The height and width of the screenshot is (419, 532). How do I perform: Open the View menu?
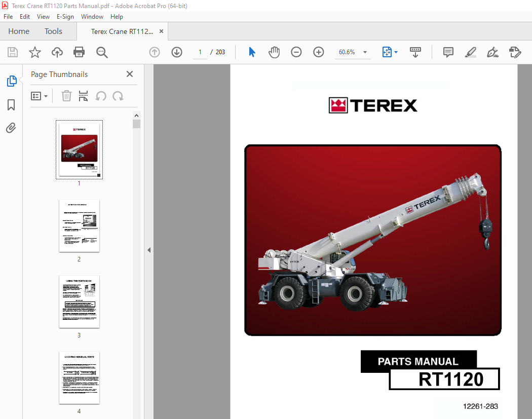pyautogui.click(x=43, y=17)
